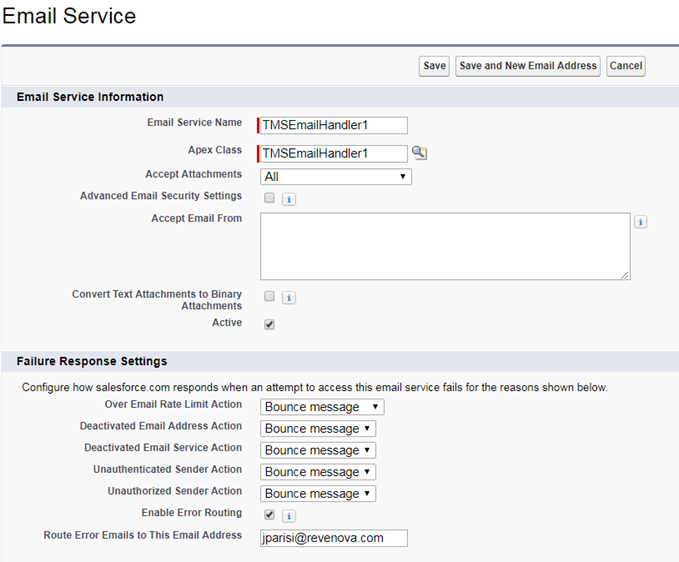This screenshot has height=562, width=679.
Task: Click inside Accept Email From textarea
Action: pyautogui.click(x=445, y=246)
